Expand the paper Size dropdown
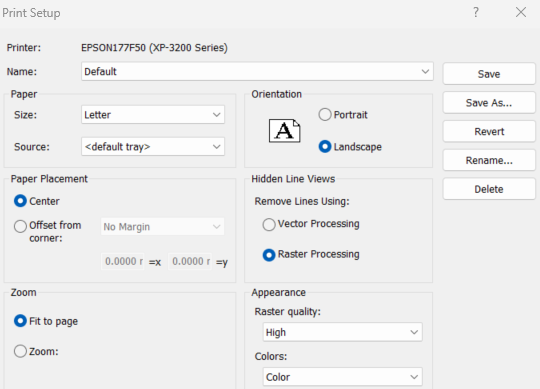540x389 pixels. [153, 115]
